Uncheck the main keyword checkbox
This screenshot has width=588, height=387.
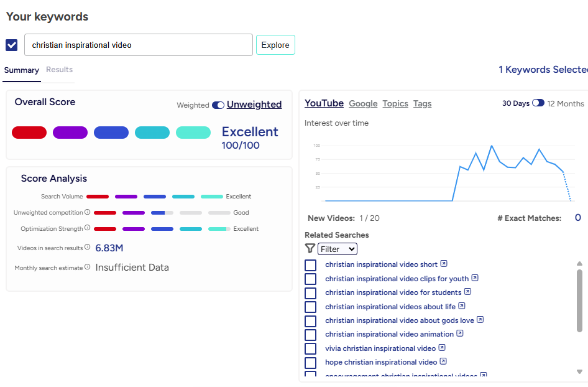click(x=12, y=45)
